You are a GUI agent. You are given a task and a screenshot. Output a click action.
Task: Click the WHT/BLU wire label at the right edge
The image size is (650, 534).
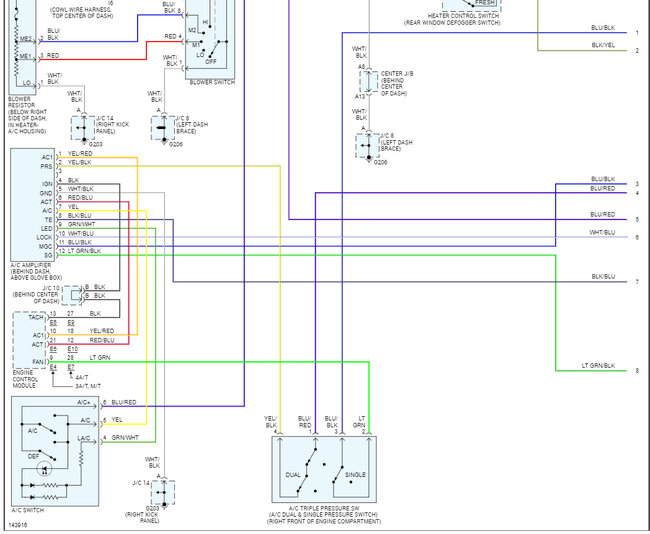[602, 233]
